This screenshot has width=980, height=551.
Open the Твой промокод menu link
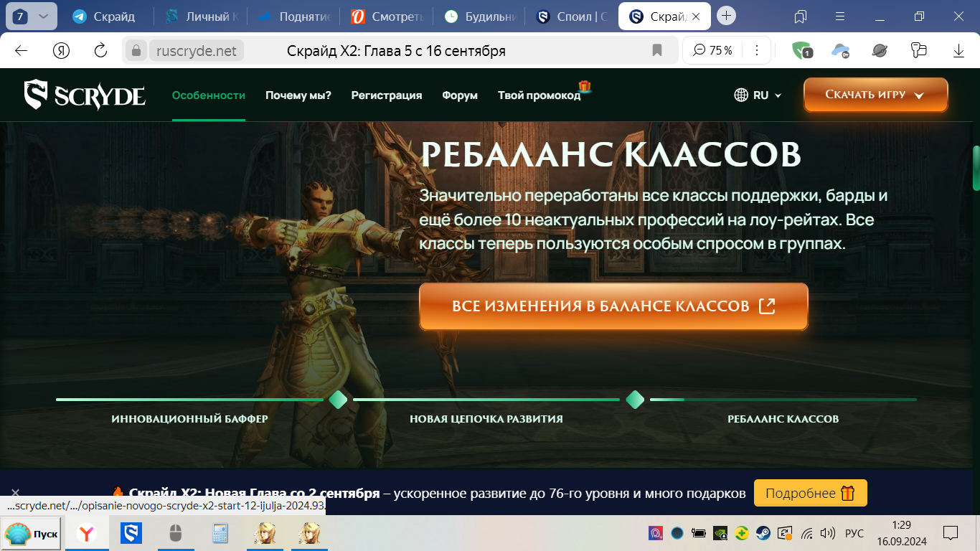(x=540, y=95)
